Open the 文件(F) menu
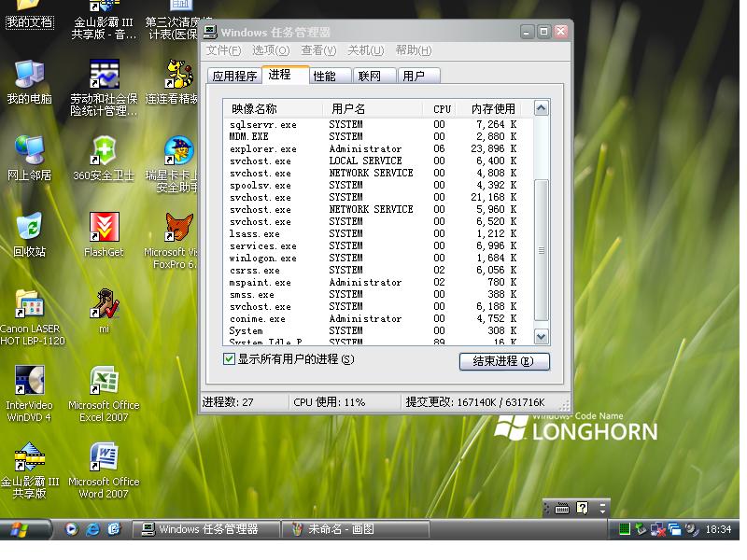 (x=223, y=50)
